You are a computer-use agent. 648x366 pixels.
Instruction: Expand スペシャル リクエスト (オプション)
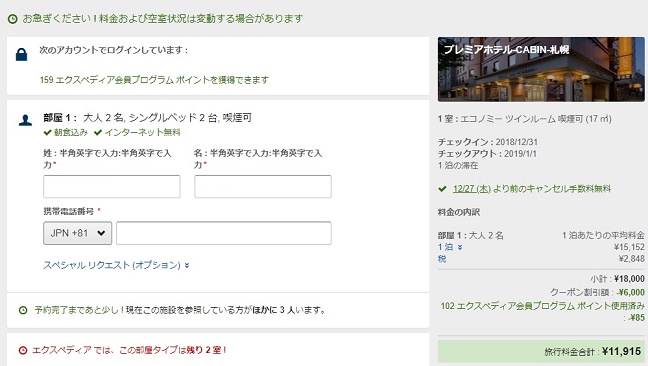(116, 265)
